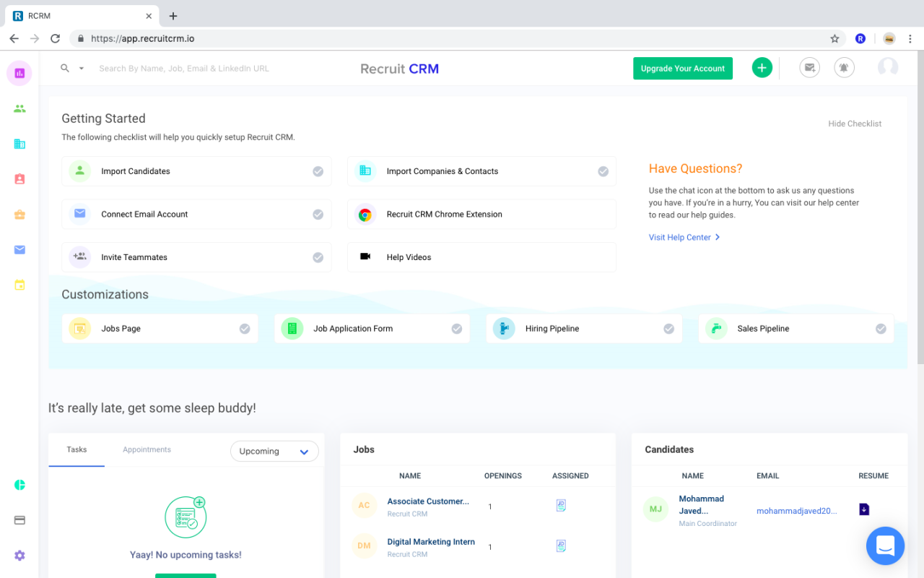
Task: Check off the Connect Email Account step
Action: click(x=318, y=214)
